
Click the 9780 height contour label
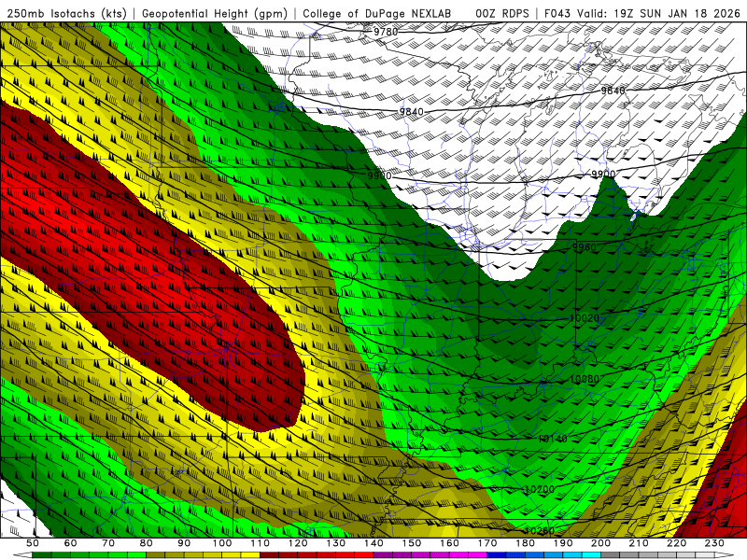(386, 32)
